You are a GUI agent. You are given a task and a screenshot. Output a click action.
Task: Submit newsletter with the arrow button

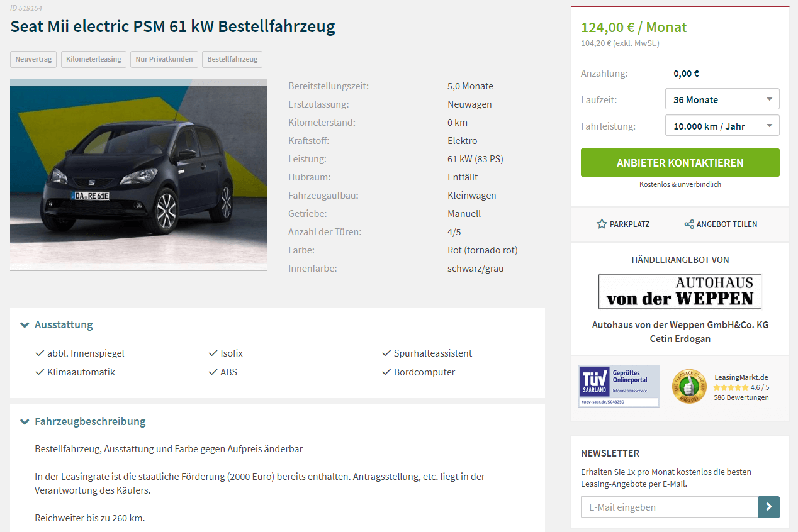click(769, 507)
